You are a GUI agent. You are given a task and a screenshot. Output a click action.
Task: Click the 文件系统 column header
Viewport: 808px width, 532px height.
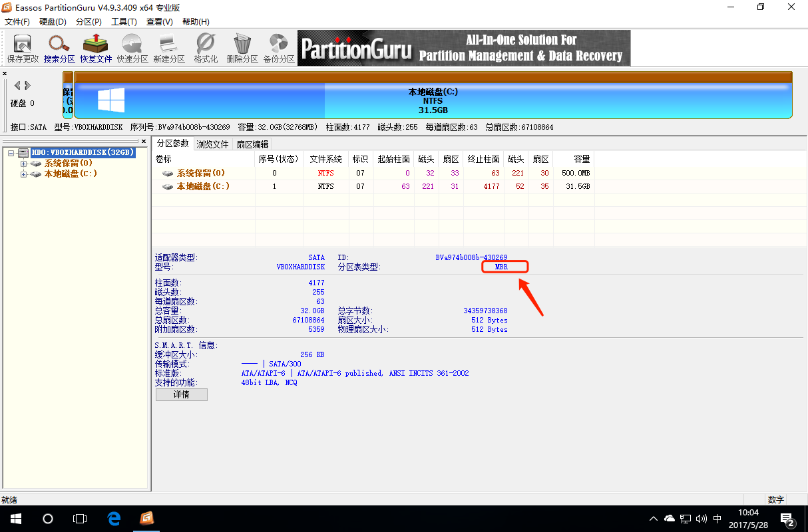(x=326, y=160)
